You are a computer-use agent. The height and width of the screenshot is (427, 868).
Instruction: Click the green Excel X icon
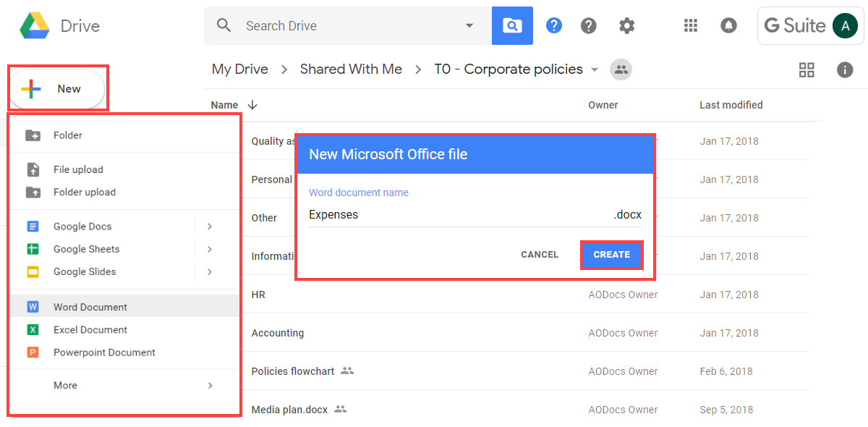[33, 329]
